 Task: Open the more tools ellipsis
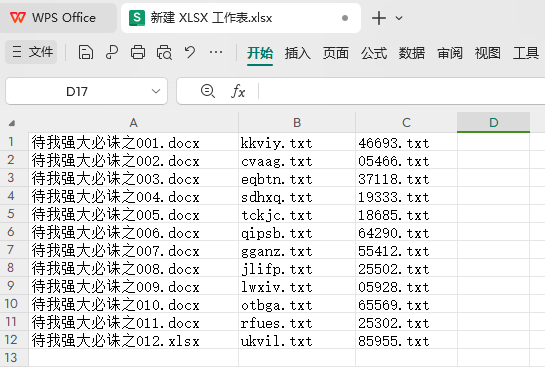[216, 52]
